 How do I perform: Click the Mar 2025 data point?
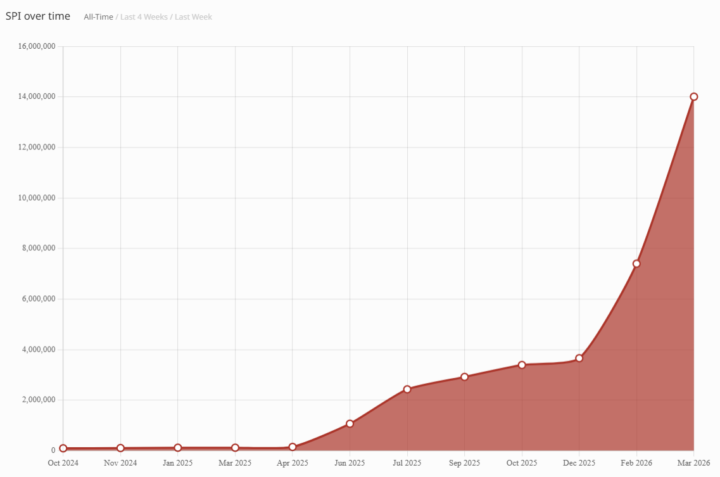click(235, 448)
